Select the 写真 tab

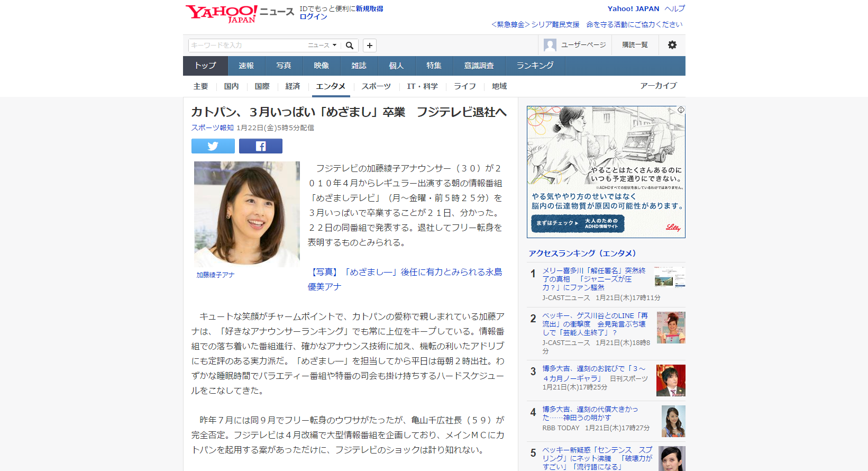click(284, 66)
